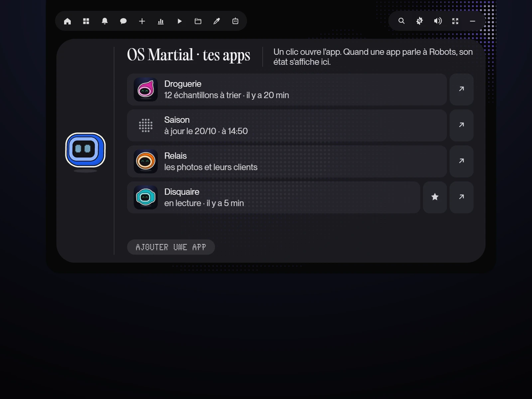The height and width of the screenshot is (399, 532).
Task: Open the Saison app row
Action: (287, 125)
